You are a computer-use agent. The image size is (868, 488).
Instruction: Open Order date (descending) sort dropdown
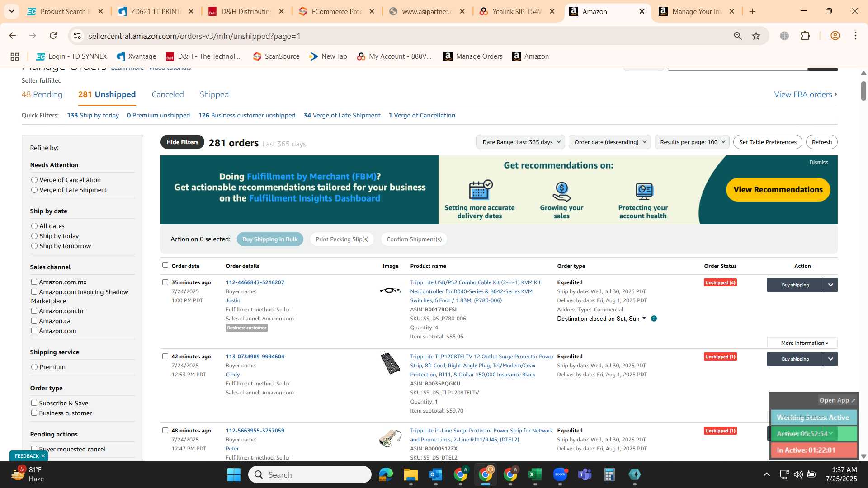610,142
